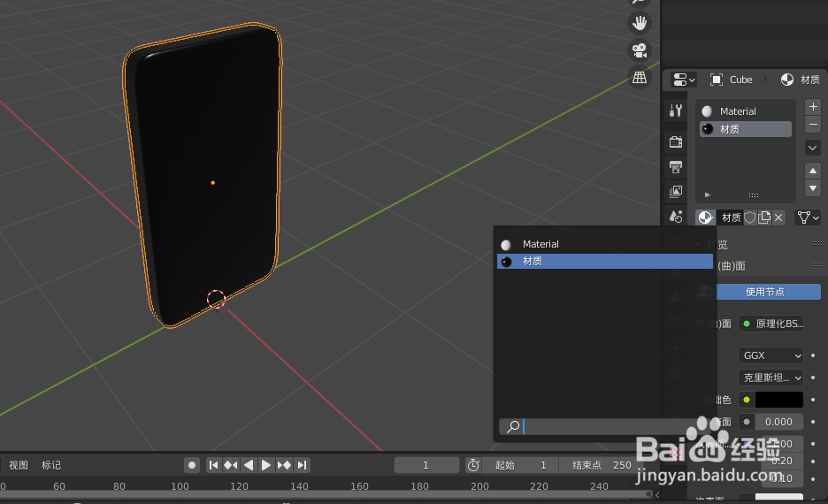
Task: Jump to the last frame
Action: pos(302,465)
